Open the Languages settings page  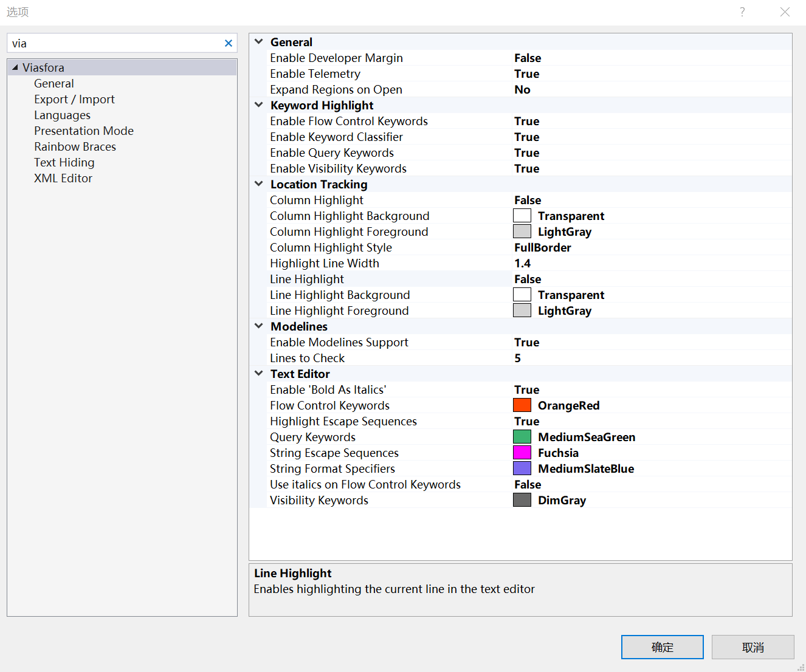point(62,115)
